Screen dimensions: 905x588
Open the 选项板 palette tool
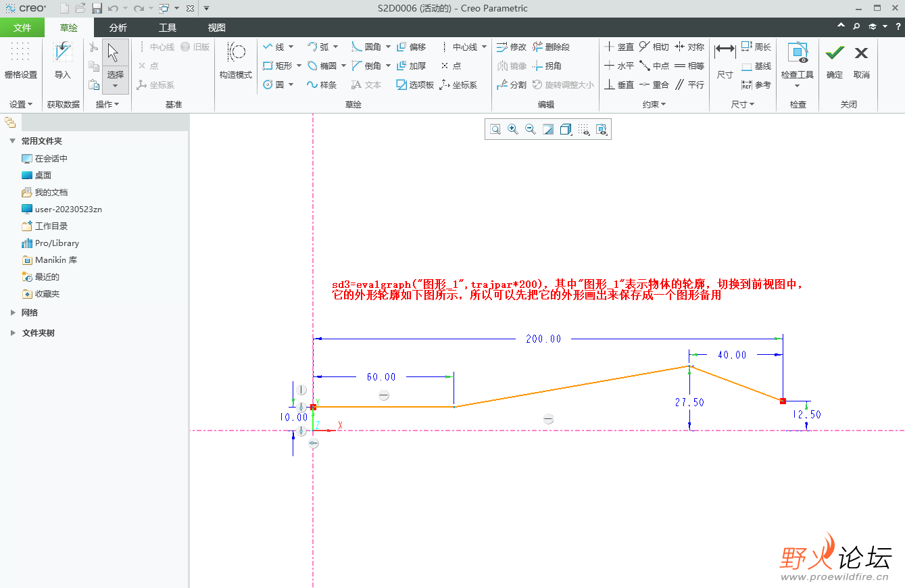coord(416,84)
